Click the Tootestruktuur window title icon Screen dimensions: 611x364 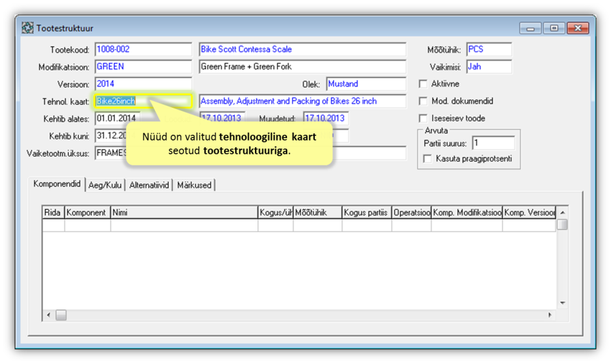tap(28, 28)
